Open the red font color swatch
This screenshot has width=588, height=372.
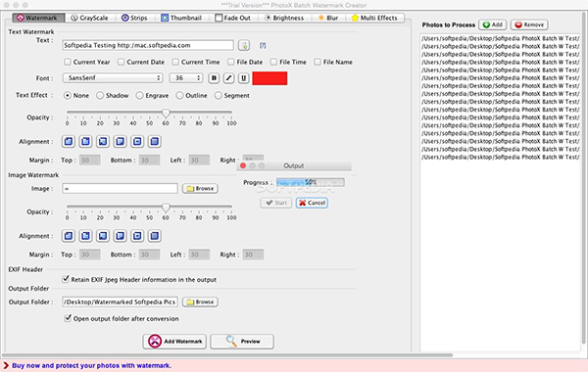269,78
